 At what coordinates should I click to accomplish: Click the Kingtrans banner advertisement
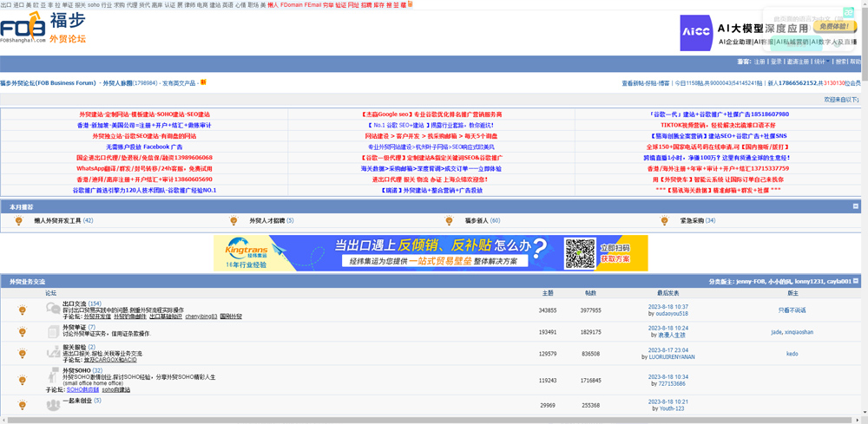click(431, 253)
